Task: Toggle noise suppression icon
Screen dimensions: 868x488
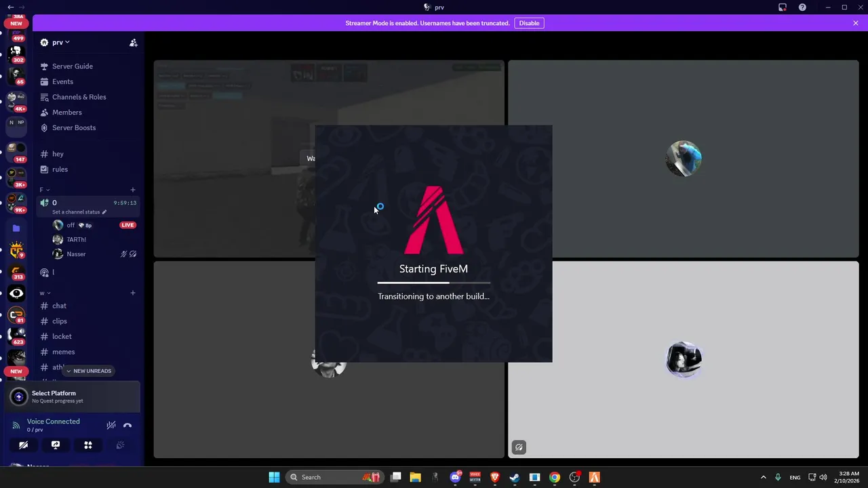Action: 111,426
